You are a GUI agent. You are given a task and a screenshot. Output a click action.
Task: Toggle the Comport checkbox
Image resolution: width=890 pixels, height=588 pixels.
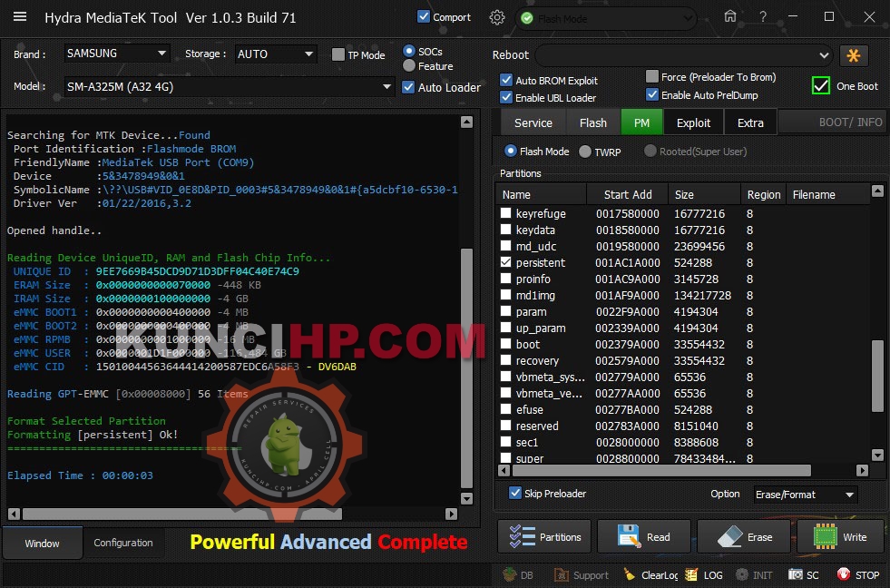point(424,16)
